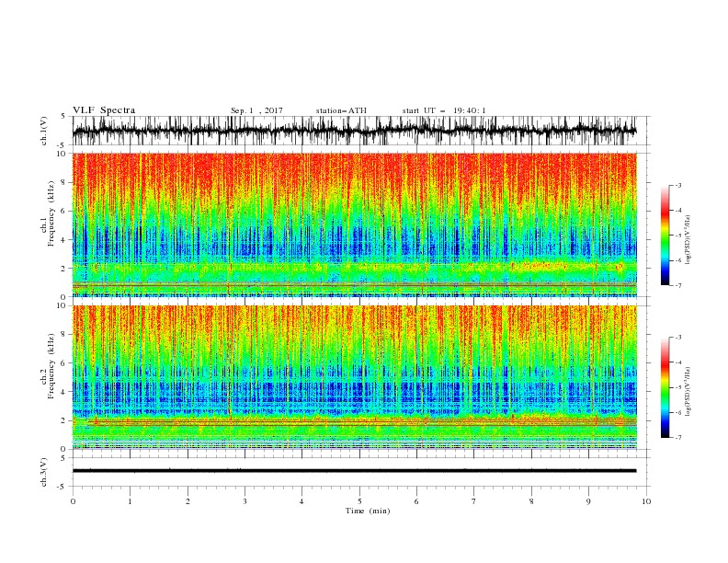Click the time axis tick label "7"
The width and height of the screenshot is (728, 563).
click(x=473, y=501)
